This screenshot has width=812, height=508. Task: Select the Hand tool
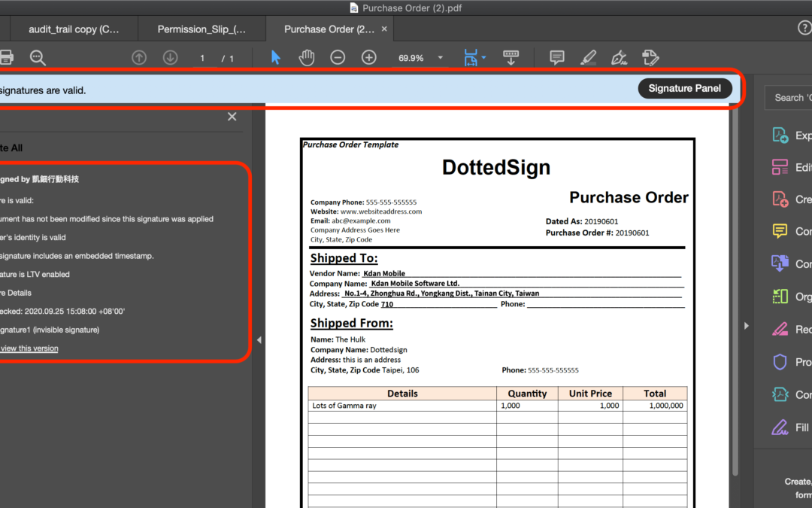(306, 56)
